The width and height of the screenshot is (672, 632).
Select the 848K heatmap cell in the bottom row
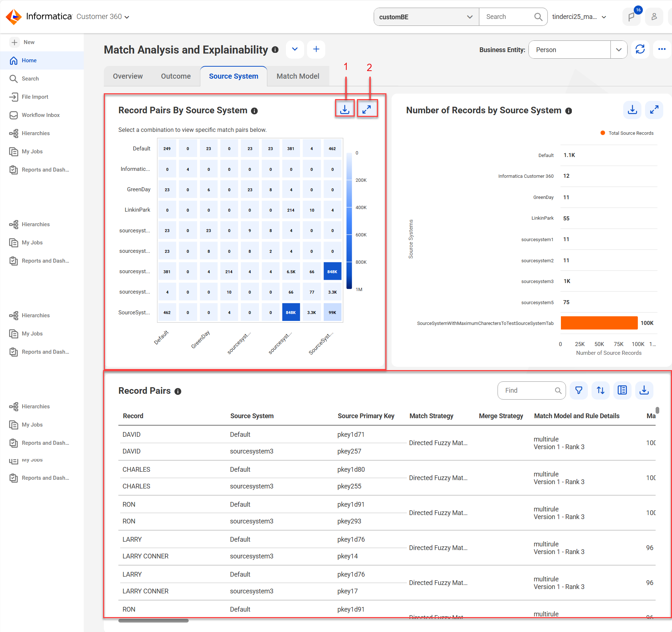click(291, 312)
